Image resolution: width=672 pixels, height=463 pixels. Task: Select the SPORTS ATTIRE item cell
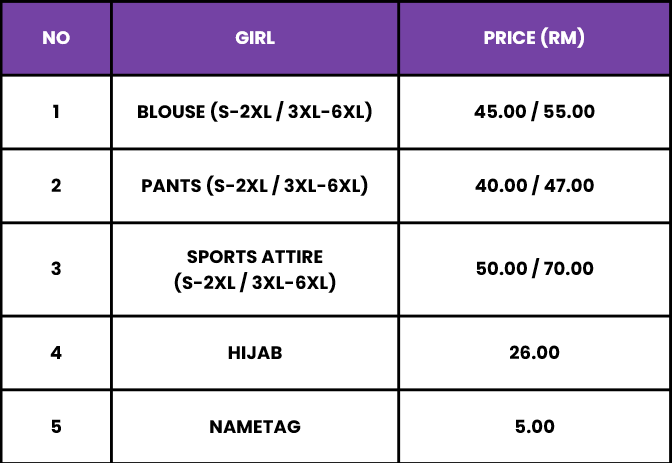(255, 269)
